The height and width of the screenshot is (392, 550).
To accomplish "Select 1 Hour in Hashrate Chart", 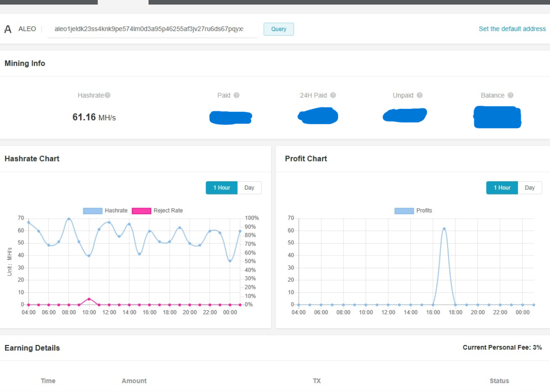I will coord(221,188).
